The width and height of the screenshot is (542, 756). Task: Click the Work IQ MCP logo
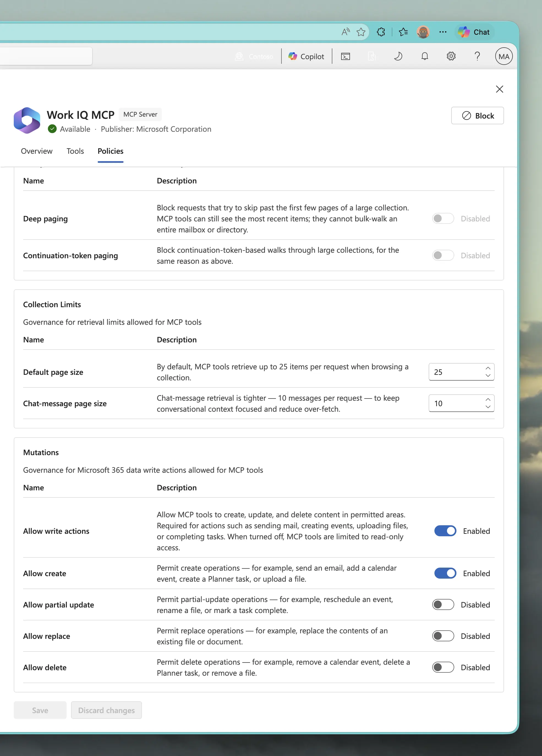click(x=27, y=120)
